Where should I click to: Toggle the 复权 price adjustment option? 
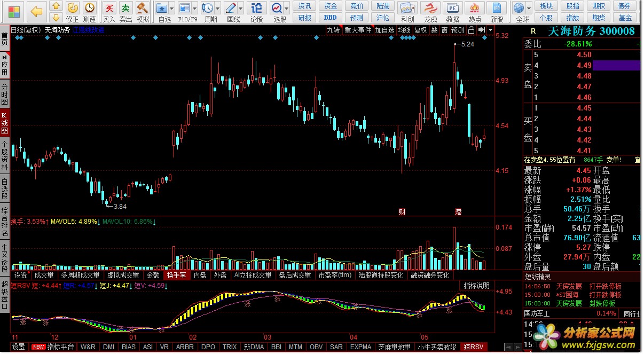(421, 30)
